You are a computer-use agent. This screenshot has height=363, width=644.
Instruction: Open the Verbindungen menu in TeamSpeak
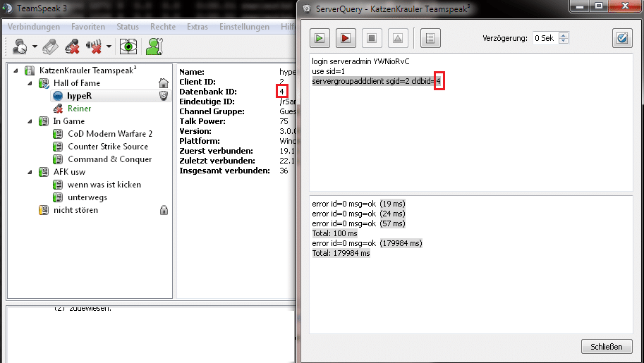click(34, 27)
